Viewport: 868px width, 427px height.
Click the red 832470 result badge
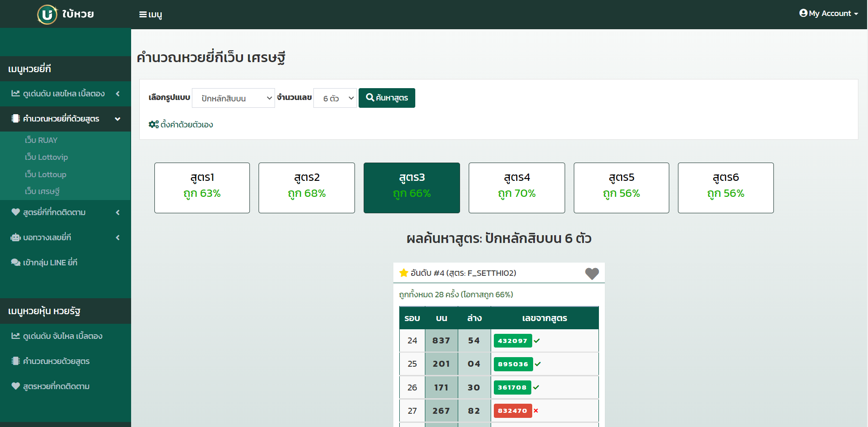[x=512, y=411]
